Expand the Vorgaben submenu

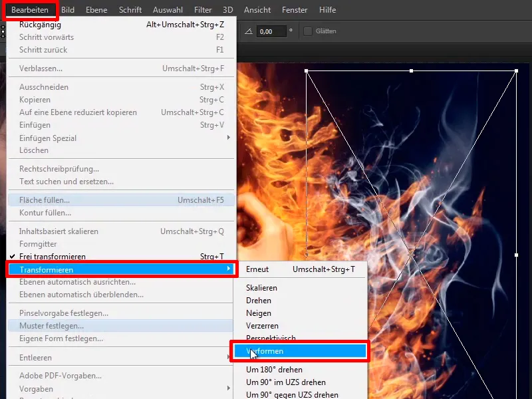(122, 388)
